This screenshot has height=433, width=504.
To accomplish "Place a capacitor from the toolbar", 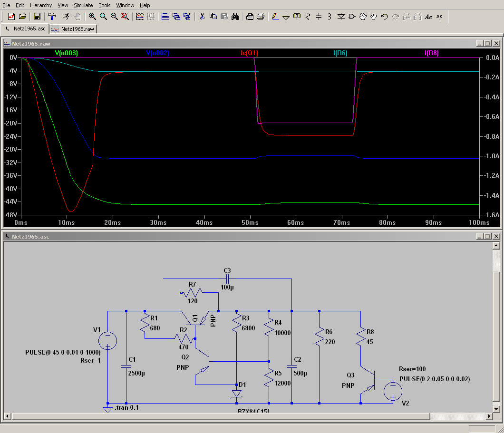I will pos(319,16).
